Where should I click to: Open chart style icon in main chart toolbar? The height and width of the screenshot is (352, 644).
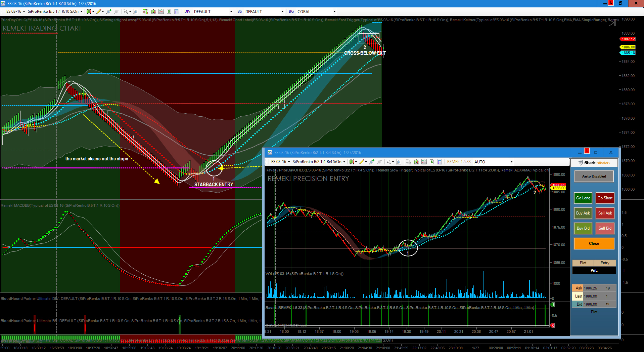click(89, 11)
